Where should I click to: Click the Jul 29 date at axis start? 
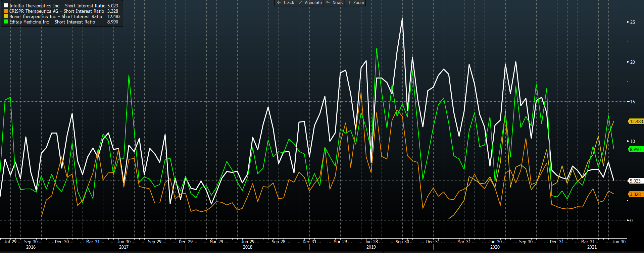coord(10,242)
